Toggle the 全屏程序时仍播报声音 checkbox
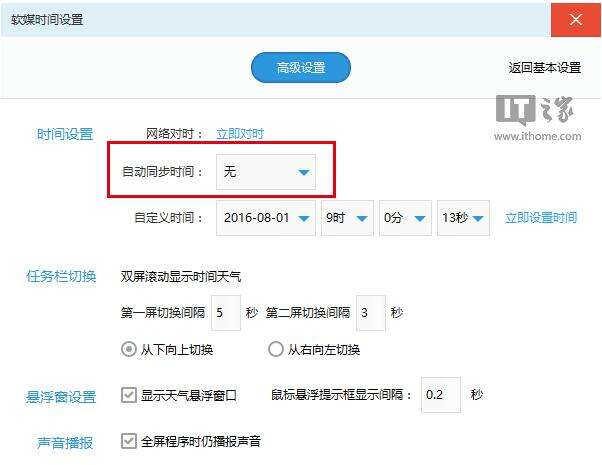The width and height of the screenshot is (602, 465). [x=129, y=441]
